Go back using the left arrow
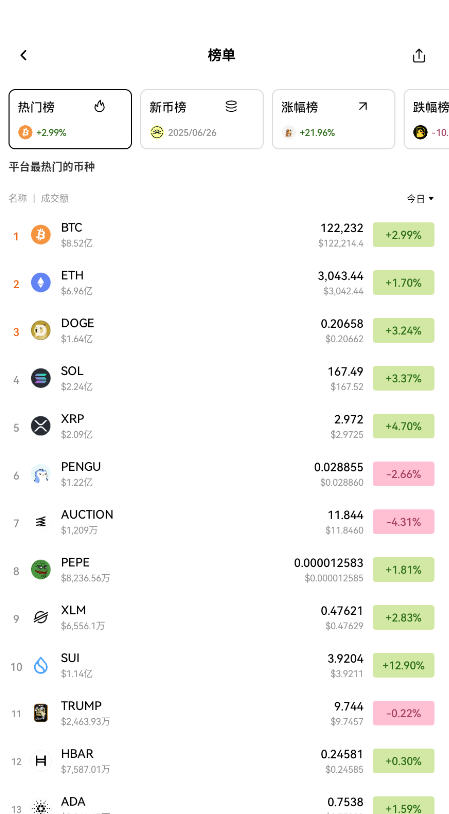449x814 pixels. coord(23,55)
